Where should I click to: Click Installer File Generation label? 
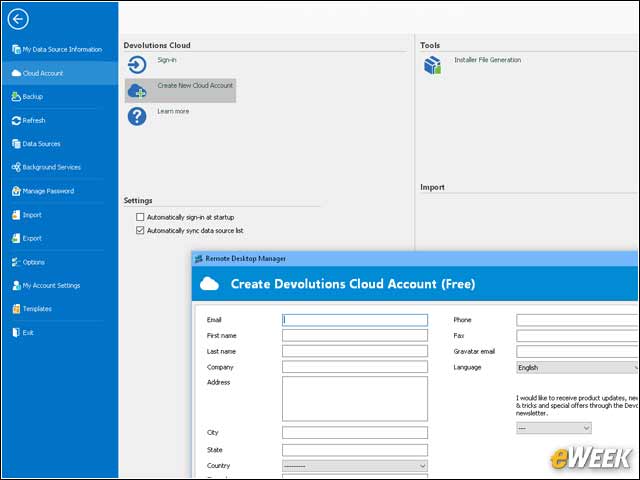coord(488,60)
